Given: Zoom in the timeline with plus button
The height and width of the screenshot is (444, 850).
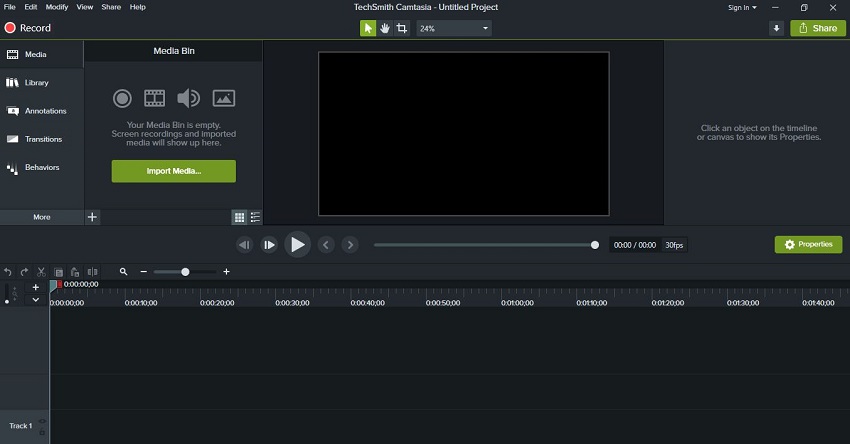Looking at the screenshot, I should click(226, 272).
